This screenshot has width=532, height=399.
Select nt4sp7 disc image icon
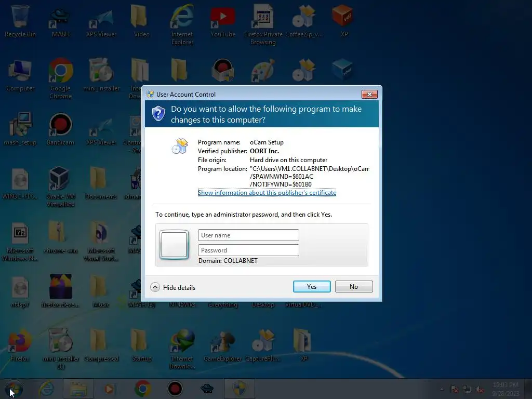click(x=20, y=292)
